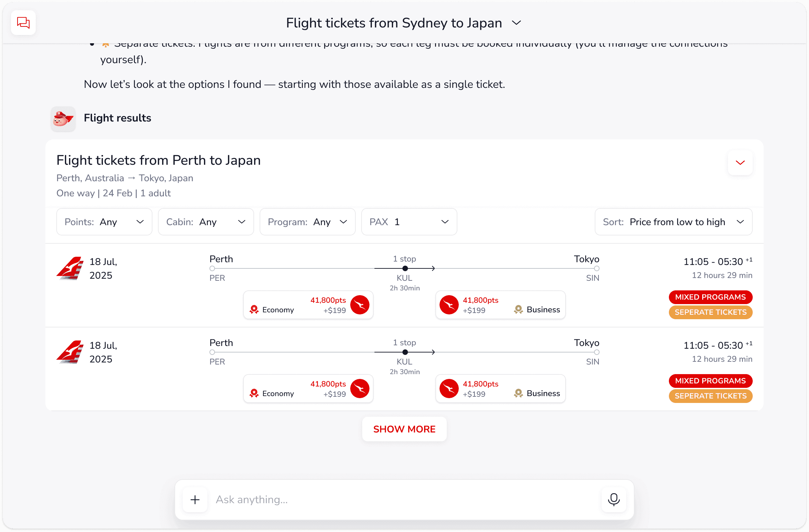Click the microphone voice input icon
Viewport: 809px width, 532px height.
(614, 499)
